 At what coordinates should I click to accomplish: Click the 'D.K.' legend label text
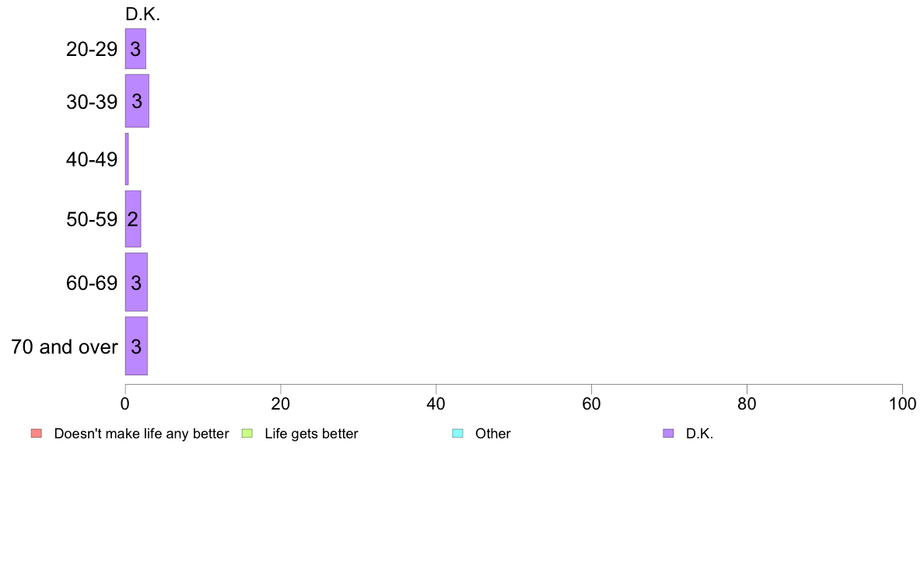coord(699,434)
